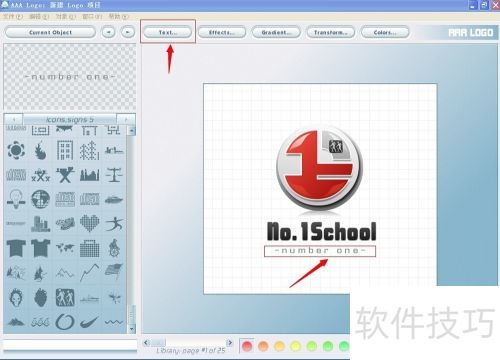Open the Effects dialog
Screen dimensions: 500x360
(222, 32)
